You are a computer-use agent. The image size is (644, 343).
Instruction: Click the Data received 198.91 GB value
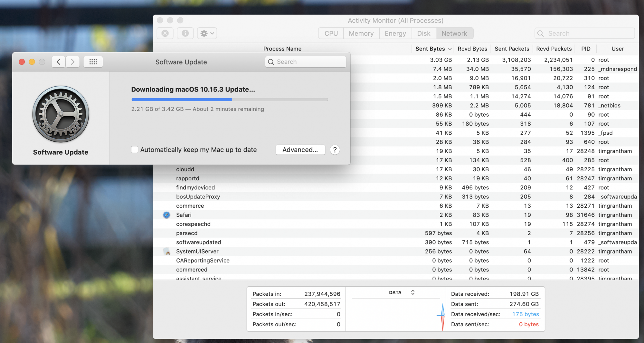524,294
